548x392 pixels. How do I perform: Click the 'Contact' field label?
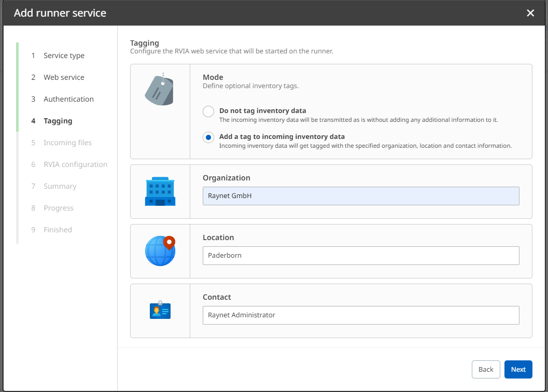pos(217,297)
